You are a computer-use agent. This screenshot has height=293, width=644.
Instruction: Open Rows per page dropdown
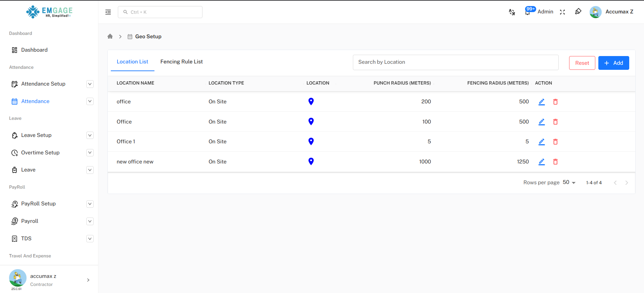pyautogui.click(x=569, y=183)
